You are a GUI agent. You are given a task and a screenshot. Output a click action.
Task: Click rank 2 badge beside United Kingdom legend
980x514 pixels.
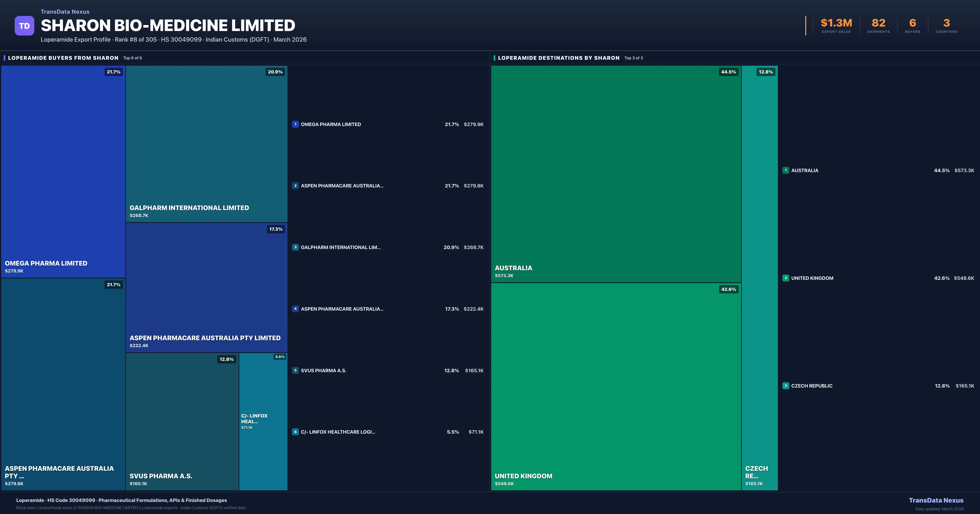pyautogui.click(x=786, y=278)
